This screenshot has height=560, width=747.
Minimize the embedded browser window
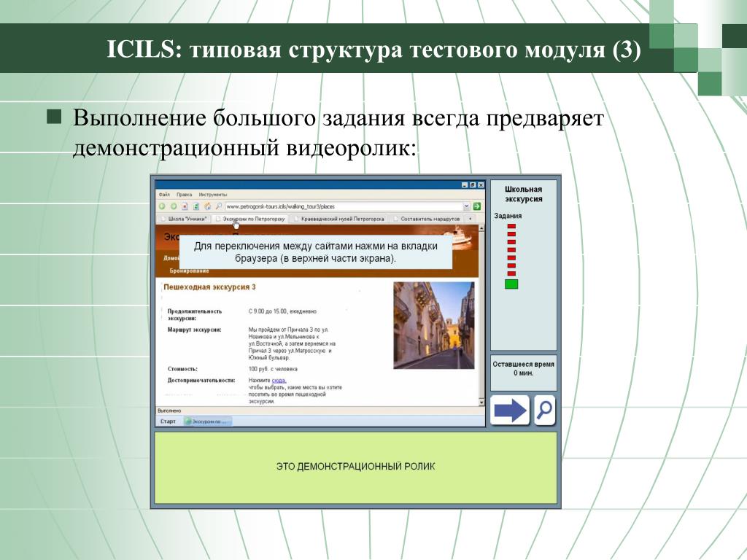click(x=465, y=184)
